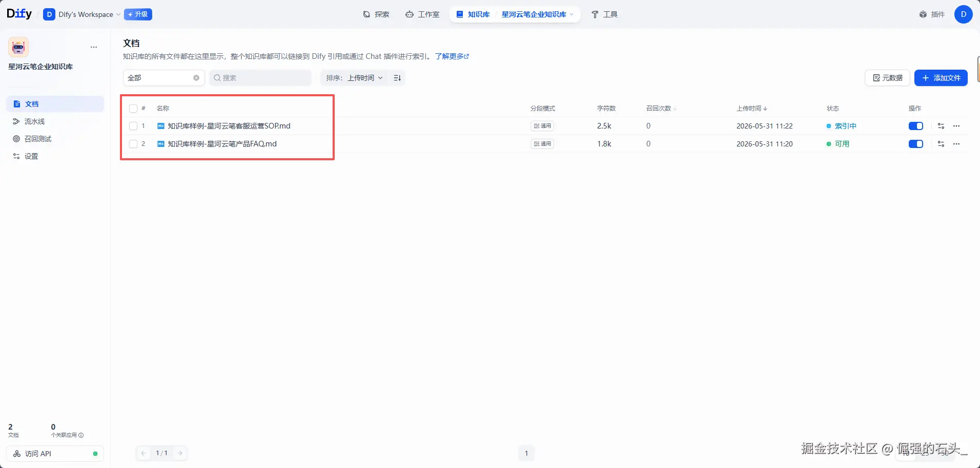Open the 访问 API button
Viewport: 980px width, 468px height.
click(x=55, y=454)
